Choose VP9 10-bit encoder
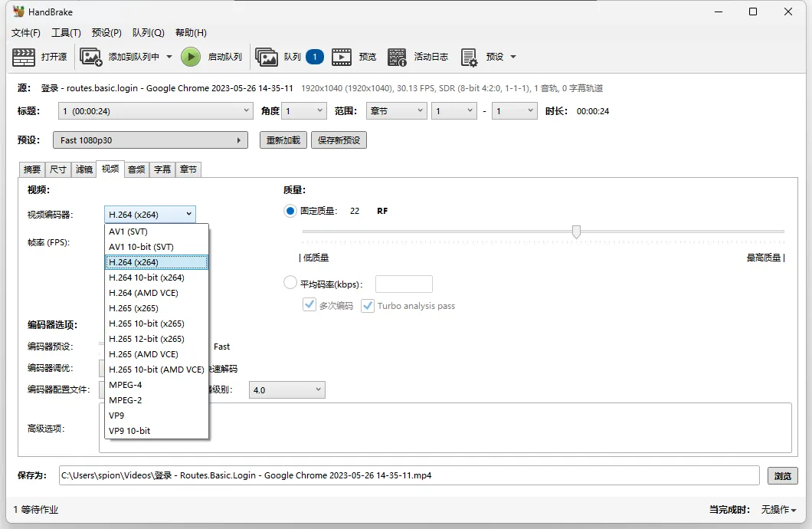The height and width of the screenshot is (529, 812). [x=156, y=431]
